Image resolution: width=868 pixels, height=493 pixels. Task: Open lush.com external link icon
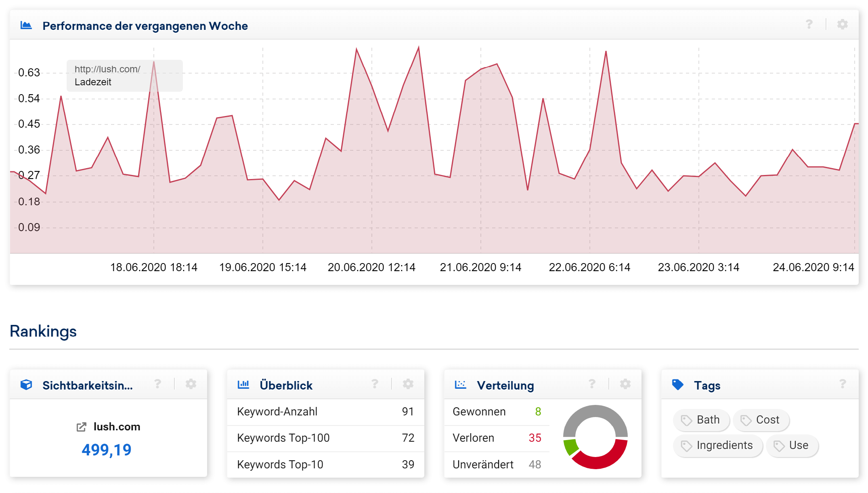pos(82,427)
